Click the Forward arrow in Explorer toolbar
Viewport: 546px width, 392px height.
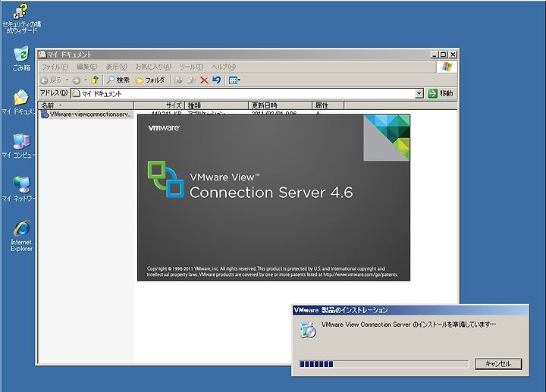pos(76,80)
